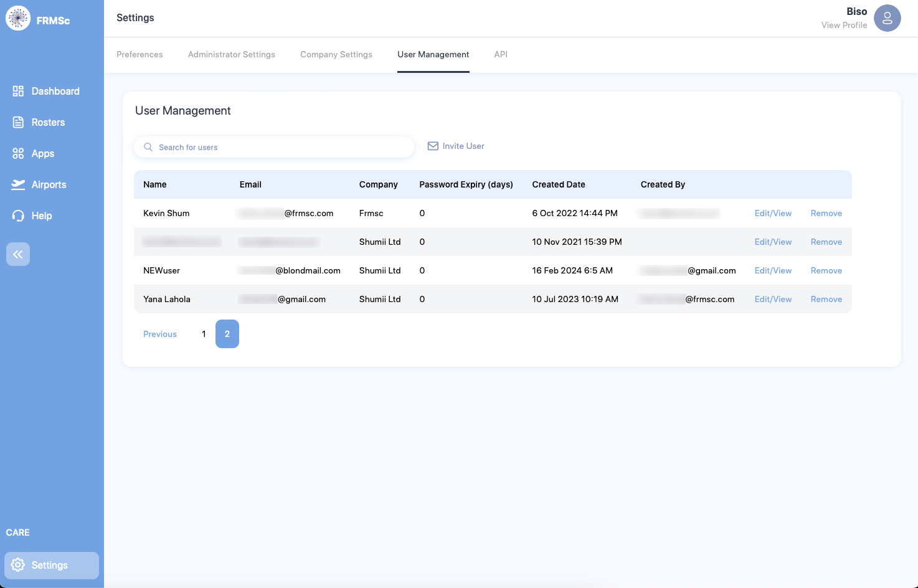Click the Kevin Shum name cell
Screen dimensions: 918x588
point(166,213)
